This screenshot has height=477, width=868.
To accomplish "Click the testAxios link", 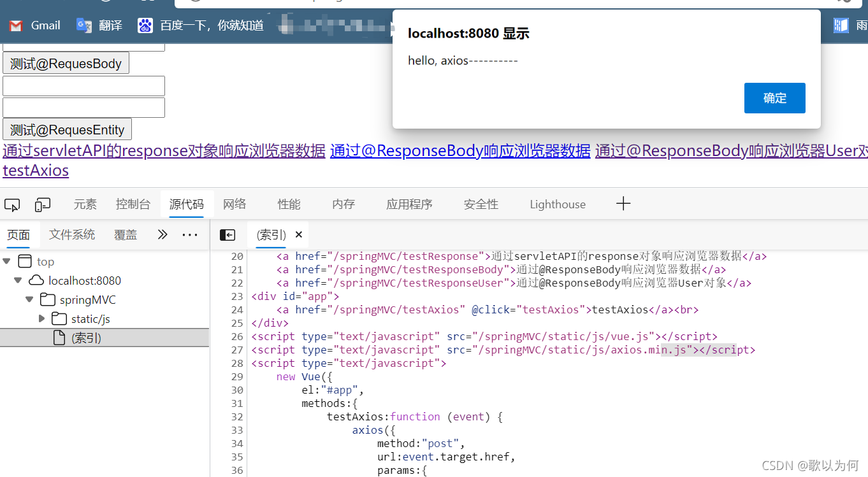I will point(35,170).
